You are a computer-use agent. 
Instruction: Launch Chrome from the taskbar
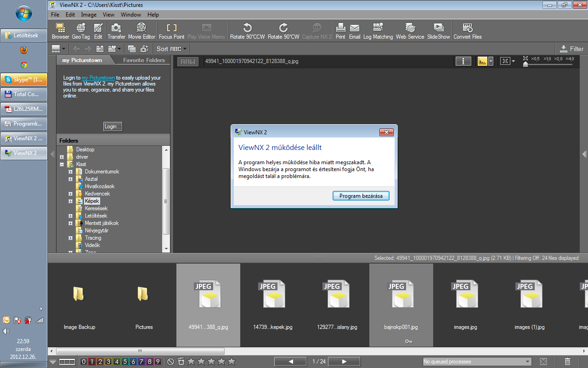coord(24,65)
